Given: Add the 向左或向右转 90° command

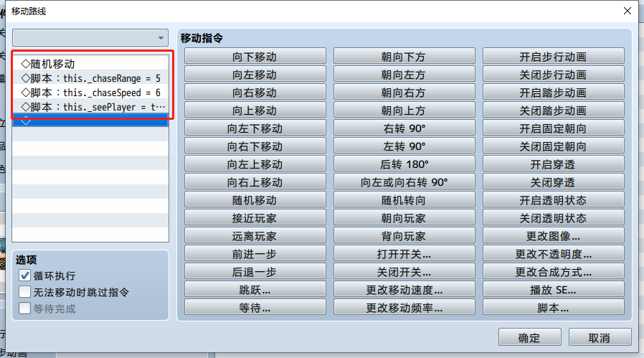Looking at the screenshot, I should (404, 182).
